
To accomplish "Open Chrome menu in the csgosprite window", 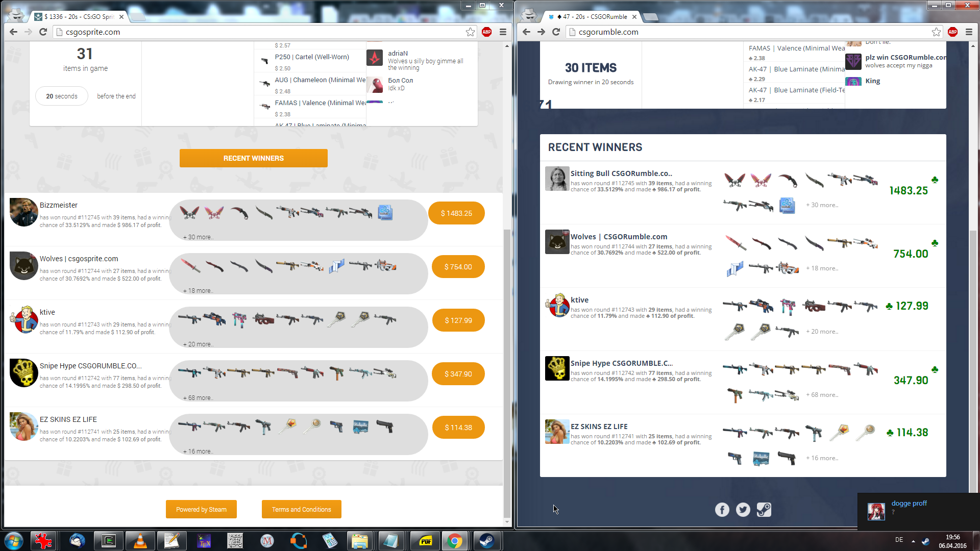I will [503, 32].
